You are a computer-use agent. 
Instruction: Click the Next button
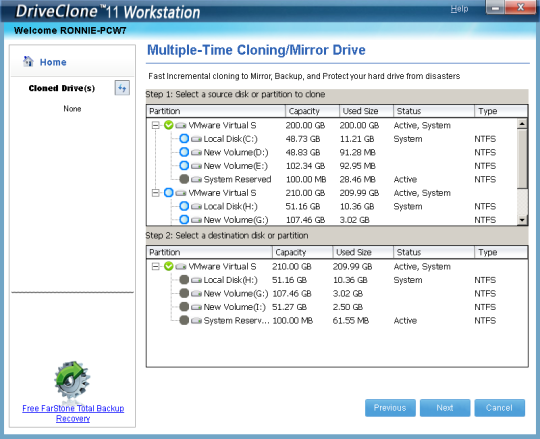point(445,408)
